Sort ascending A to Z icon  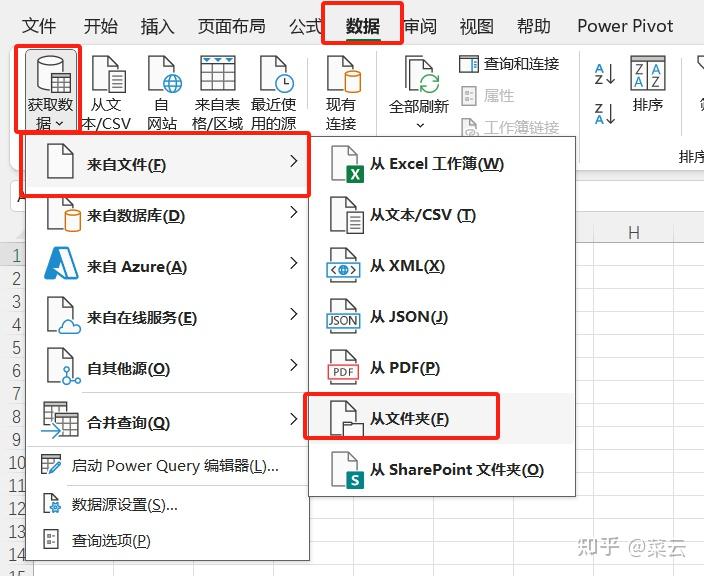coord(604,75)
